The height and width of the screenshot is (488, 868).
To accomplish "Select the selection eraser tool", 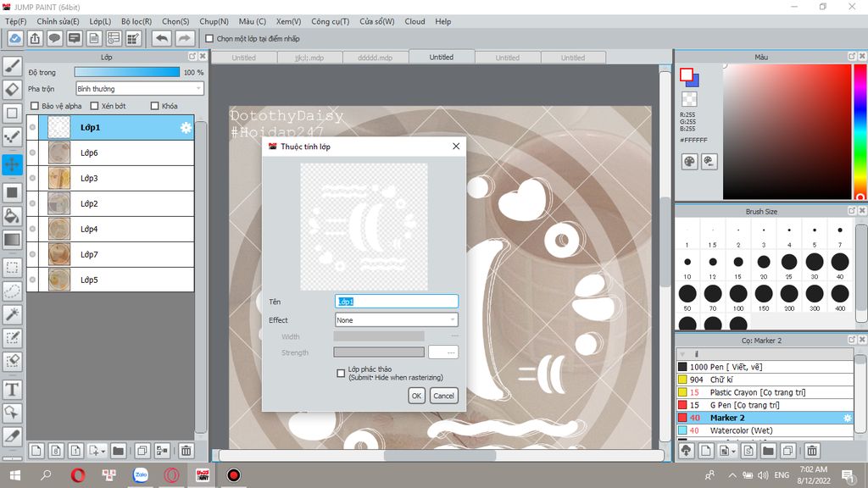I will pyautogui.click(x=12, y=361).
